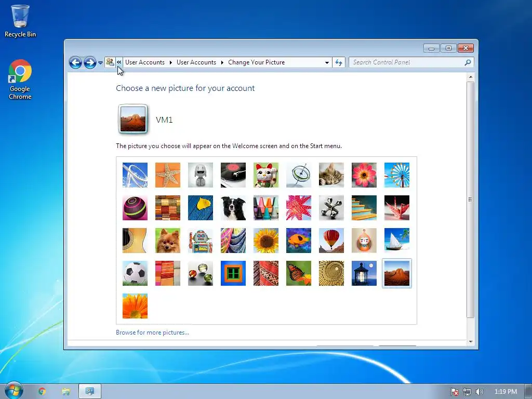Select the sailboat on beach picture
Viewport: 532px width, 399px height.
point(397,241)
